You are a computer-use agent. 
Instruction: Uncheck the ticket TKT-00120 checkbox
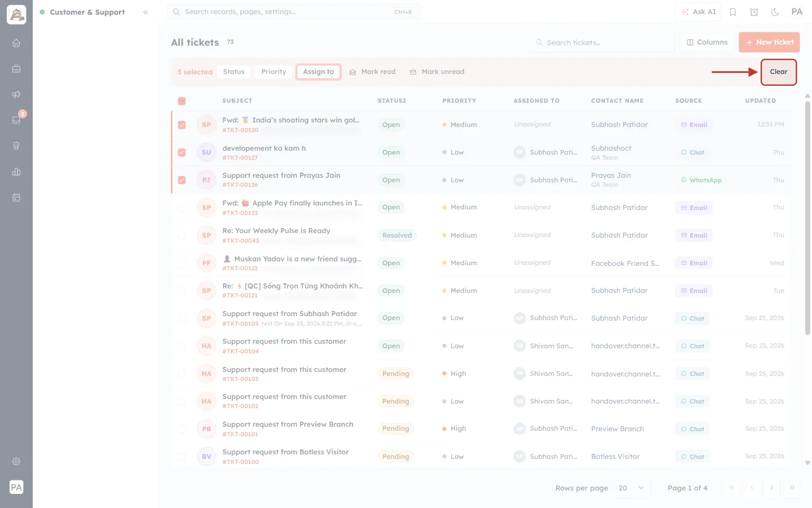coord(182,125)
